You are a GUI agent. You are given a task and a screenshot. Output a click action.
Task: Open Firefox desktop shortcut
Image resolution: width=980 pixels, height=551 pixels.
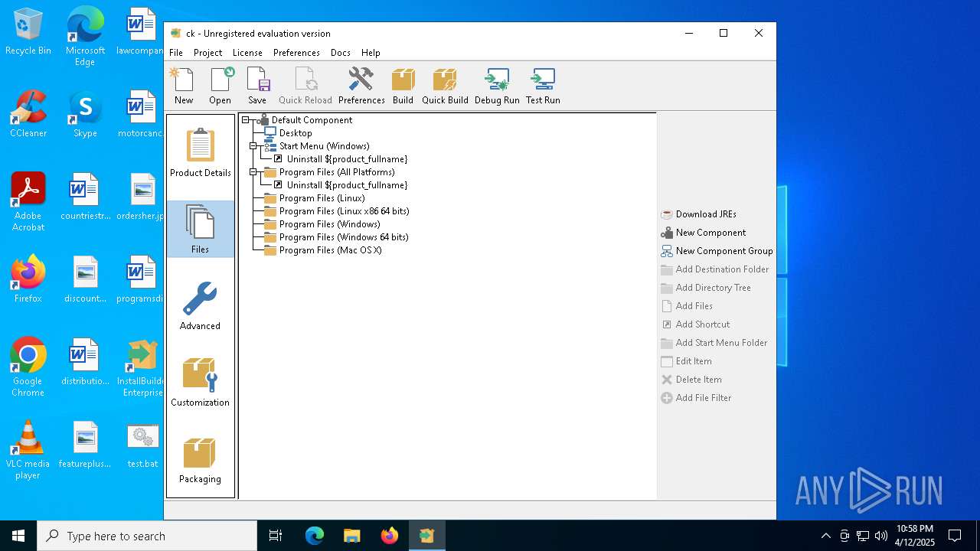coord(28,279)
